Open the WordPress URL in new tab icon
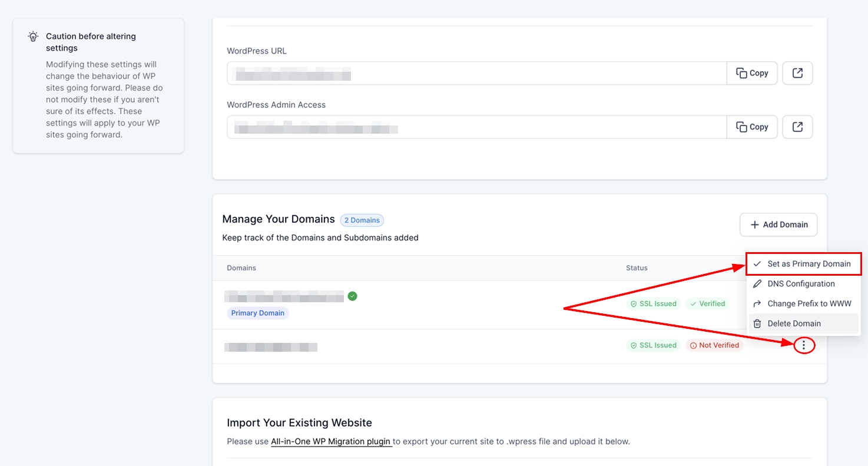Screen dimensions: 868x466 click(x=797, y=73)
